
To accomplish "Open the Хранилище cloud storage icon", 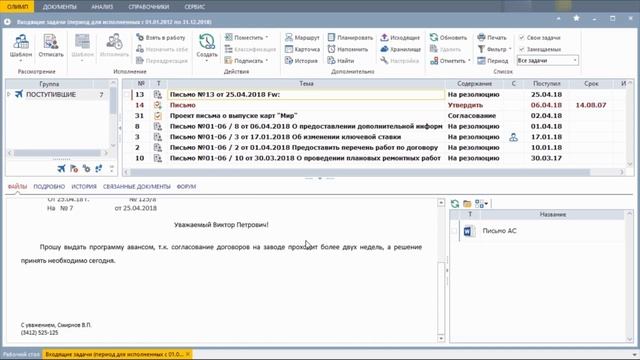I will point(384,49).
